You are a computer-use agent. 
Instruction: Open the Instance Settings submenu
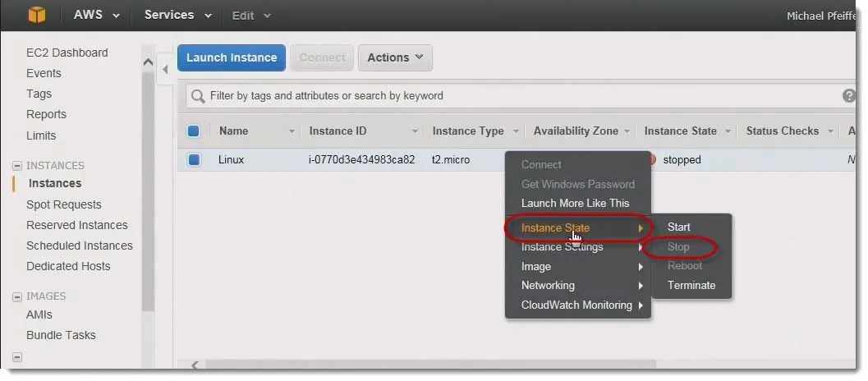click(x=578, y=247)
